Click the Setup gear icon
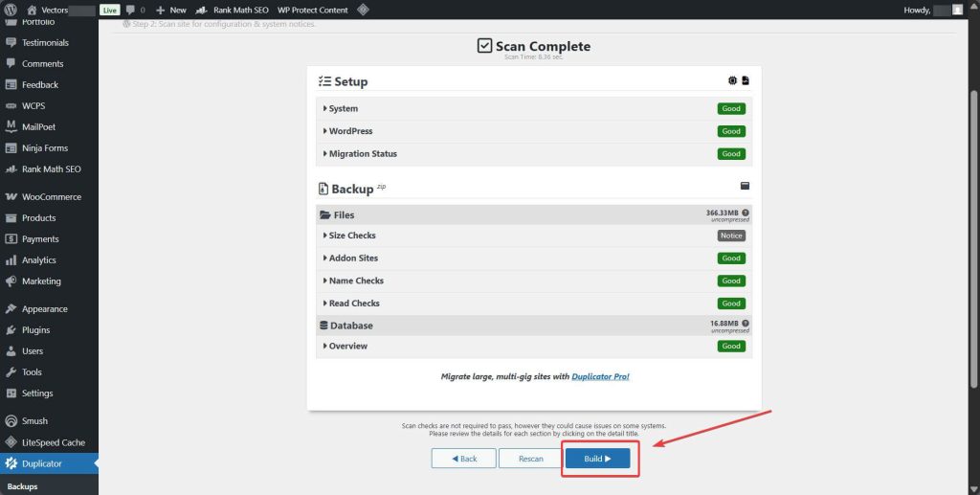The height and width of the screenshot is (495, 980). click(x=732, y=80)
